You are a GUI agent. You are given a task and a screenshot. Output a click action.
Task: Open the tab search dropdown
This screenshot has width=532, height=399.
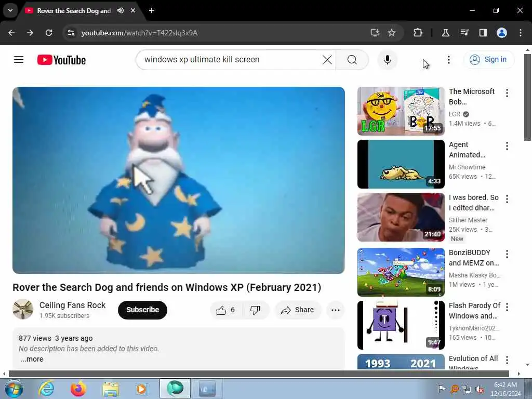[x=10, y=10]
